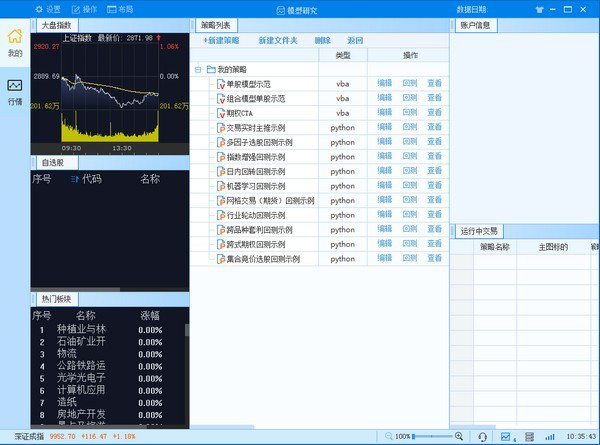Click 回测 for 机器学习回测示例 strategy
The width and height of the screenshot is (600, 445).
pos(410,186)
